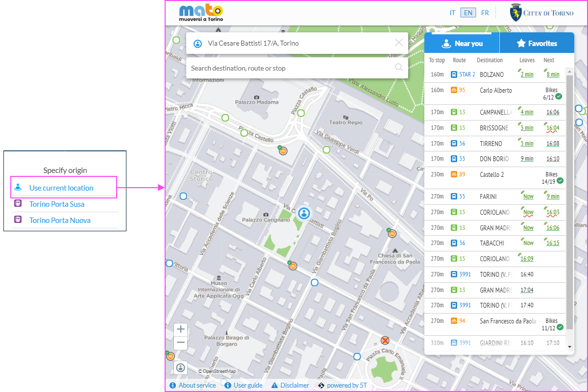Open the User guide link

point(244,385)
